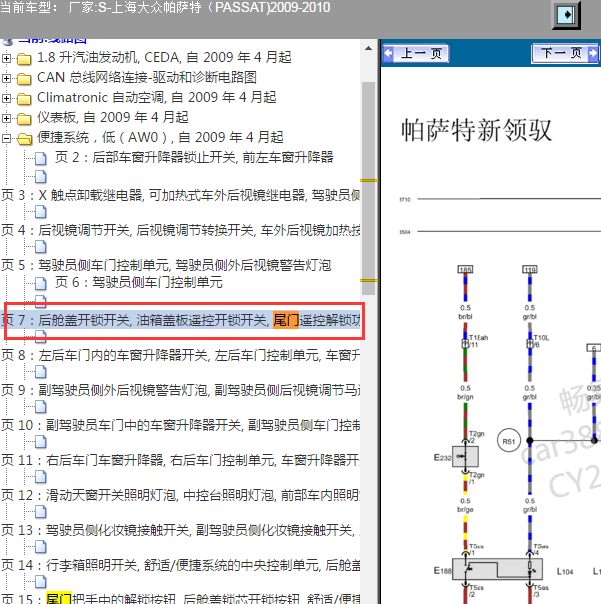Click the page icon above 页 15
This screenshot has height=604, width=601.
click(40, 582)
